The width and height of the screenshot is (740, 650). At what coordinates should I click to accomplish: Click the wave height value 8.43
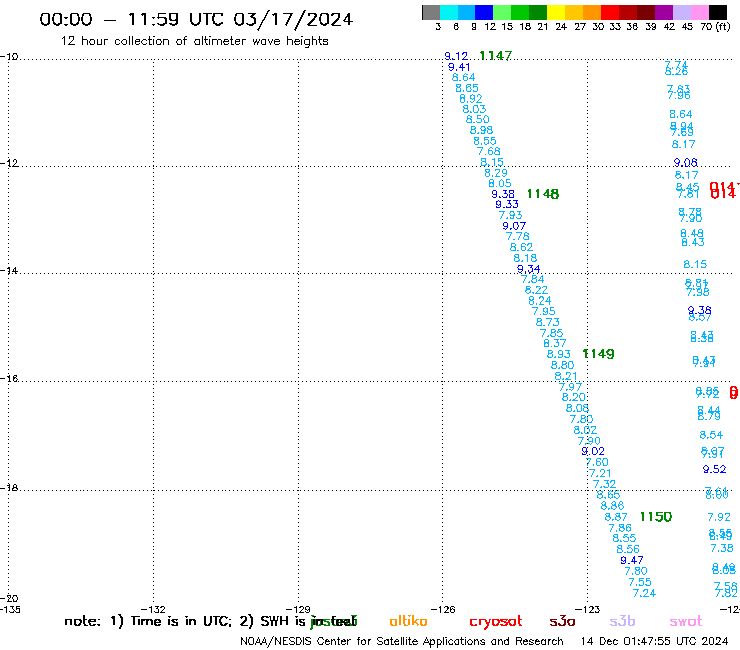693,242
